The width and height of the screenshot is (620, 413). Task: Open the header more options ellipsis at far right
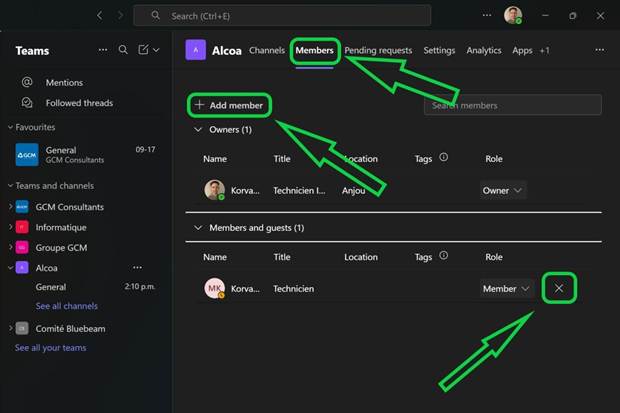click(x=599, y=50)
